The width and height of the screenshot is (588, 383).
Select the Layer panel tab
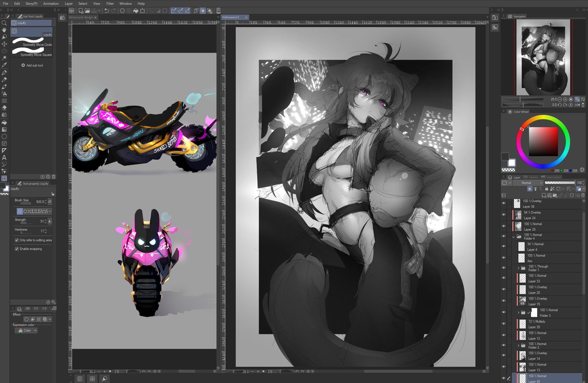click(x=514, y=177)
